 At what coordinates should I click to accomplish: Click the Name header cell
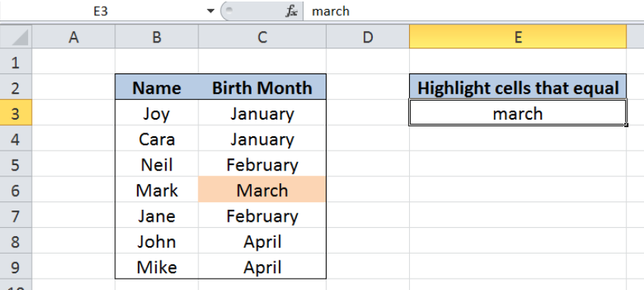pos(157,87)
